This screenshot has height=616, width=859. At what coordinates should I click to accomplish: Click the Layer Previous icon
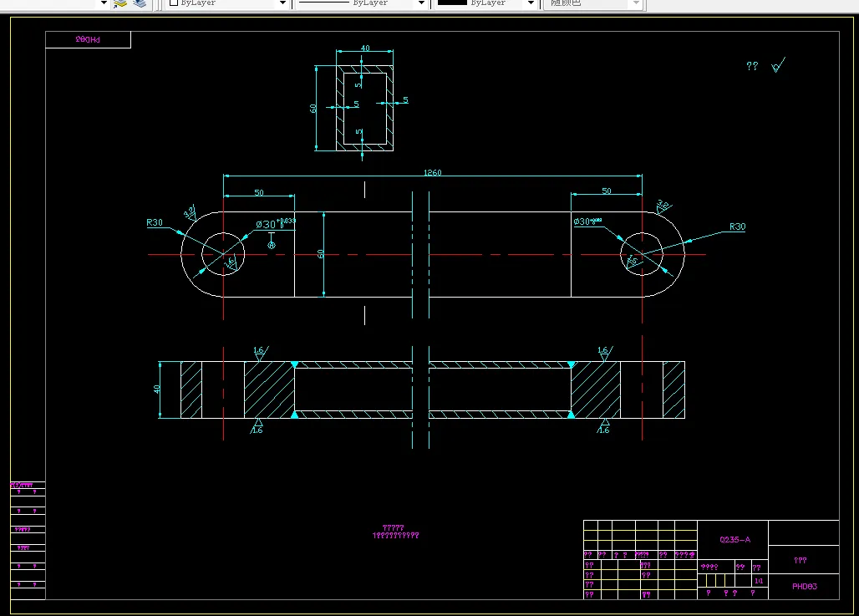(140, 3)
